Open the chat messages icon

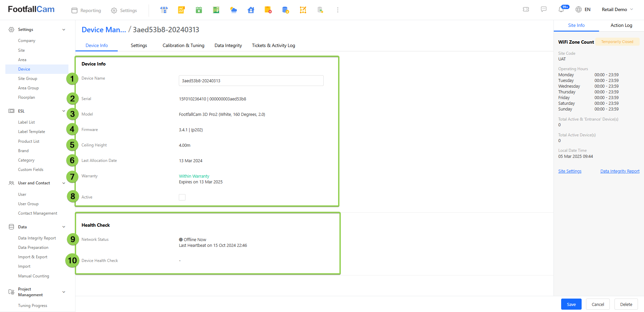coord(544,9)
